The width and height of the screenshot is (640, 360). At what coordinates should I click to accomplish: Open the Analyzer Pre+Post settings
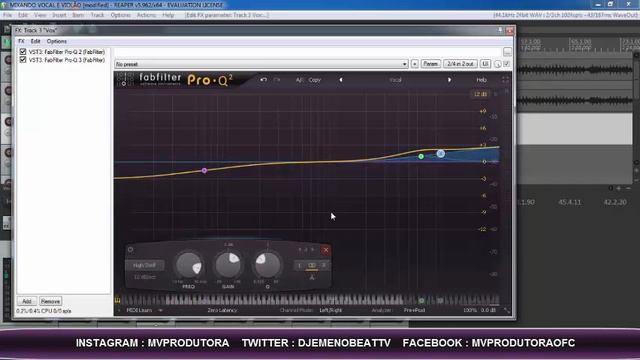pyautogui.click(x=414, y=310)
